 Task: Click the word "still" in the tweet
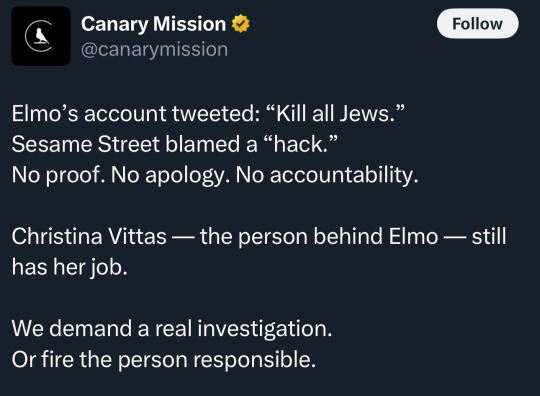[489, 237]
